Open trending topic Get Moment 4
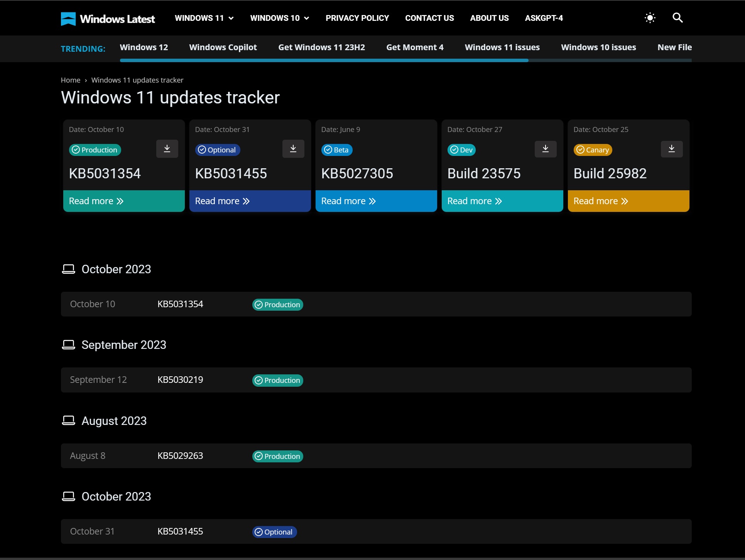 click(415, 47)
